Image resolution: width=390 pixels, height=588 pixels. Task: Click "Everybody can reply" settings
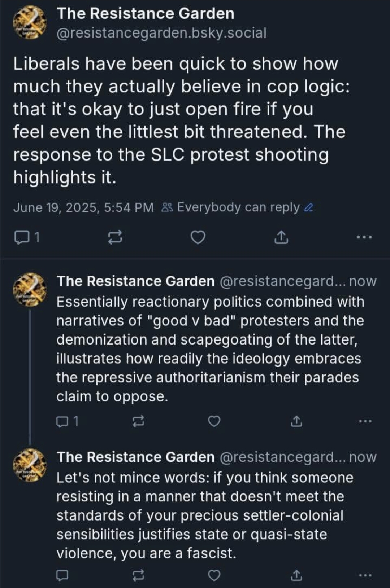click(238, 207)
